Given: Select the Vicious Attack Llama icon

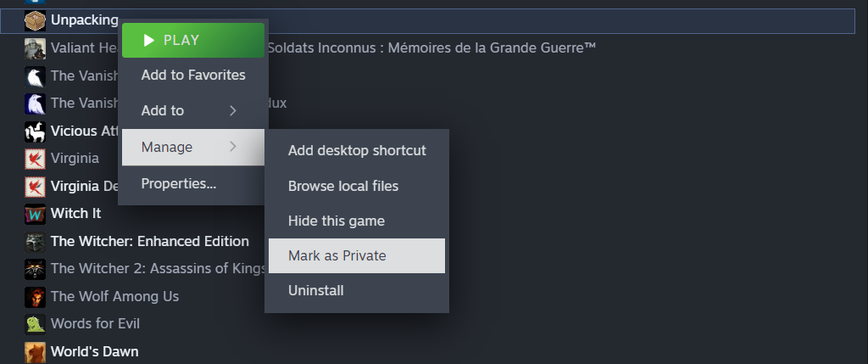Looking at the screenshot, I should (35, 132).
